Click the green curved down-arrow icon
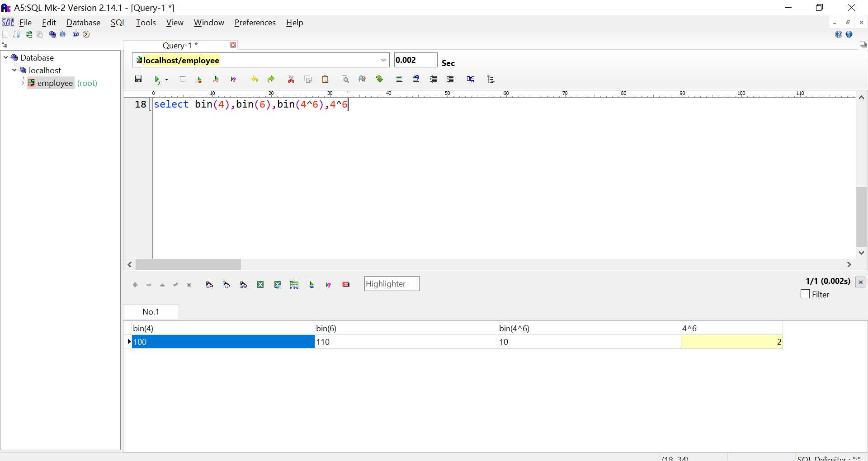The image size is (868, 461). 379,80
